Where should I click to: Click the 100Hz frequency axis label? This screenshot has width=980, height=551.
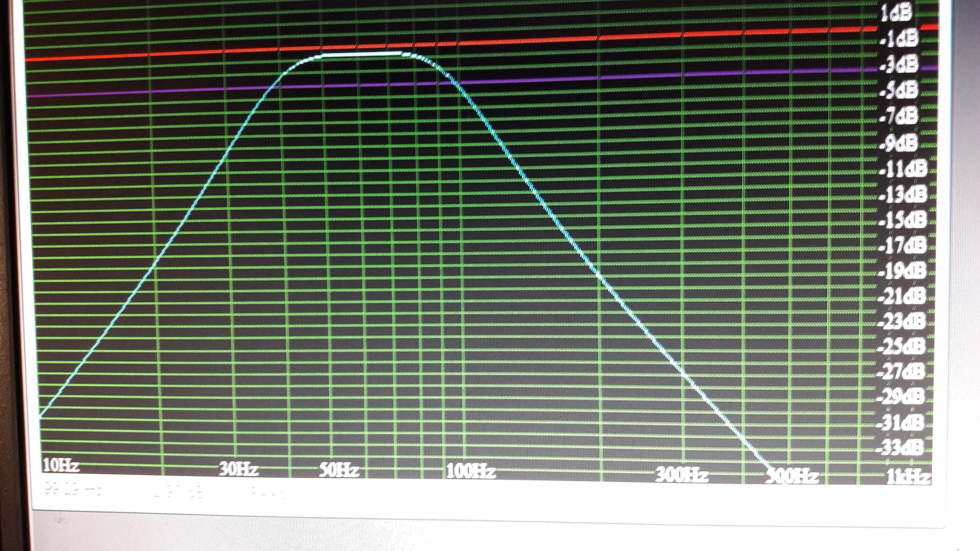coord(470,472)
